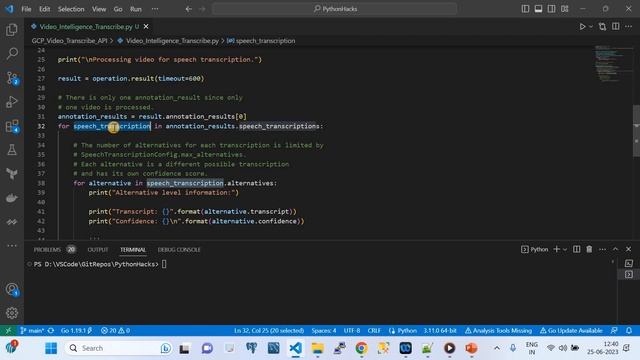Open Accounts menu in activity bar
This screenshot has height=360, width=640.
(12, 289)
